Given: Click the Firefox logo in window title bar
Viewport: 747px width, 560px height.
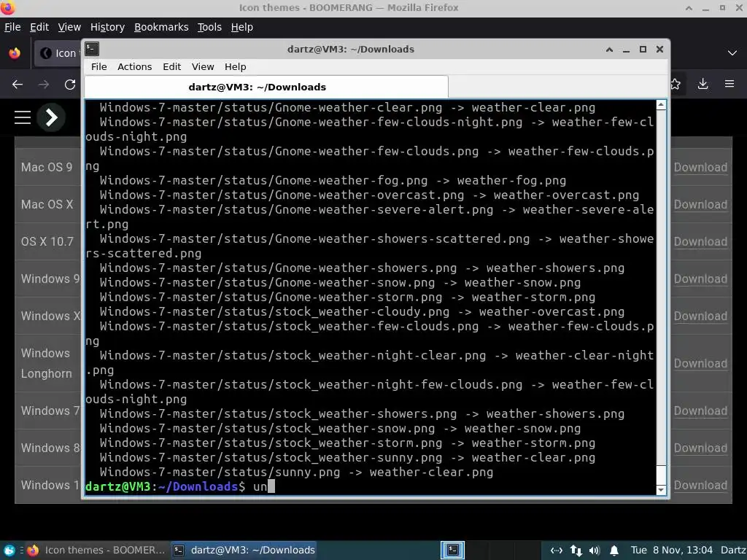Looking at the screenshot, I should [x=8, y=7].
